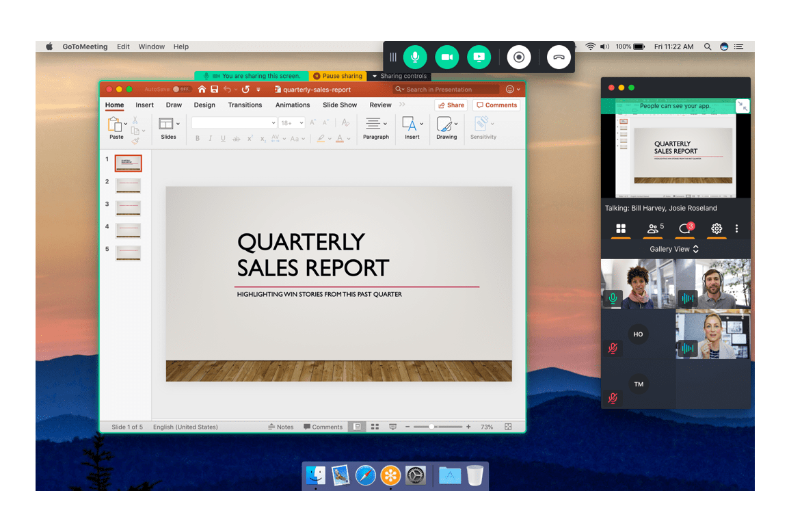Open the chat panel showing 3 messages
This screenshot has width=789, height=532.
click(x=684, y=229)
